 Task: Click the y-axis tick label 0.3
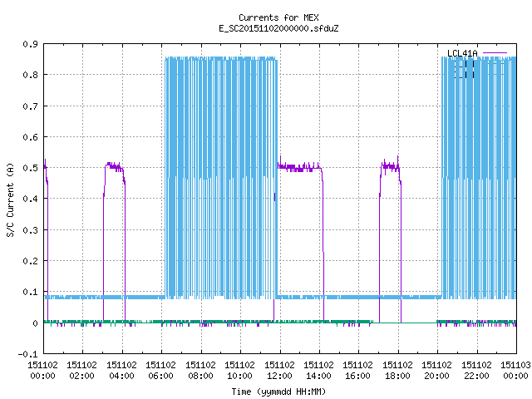30,230
